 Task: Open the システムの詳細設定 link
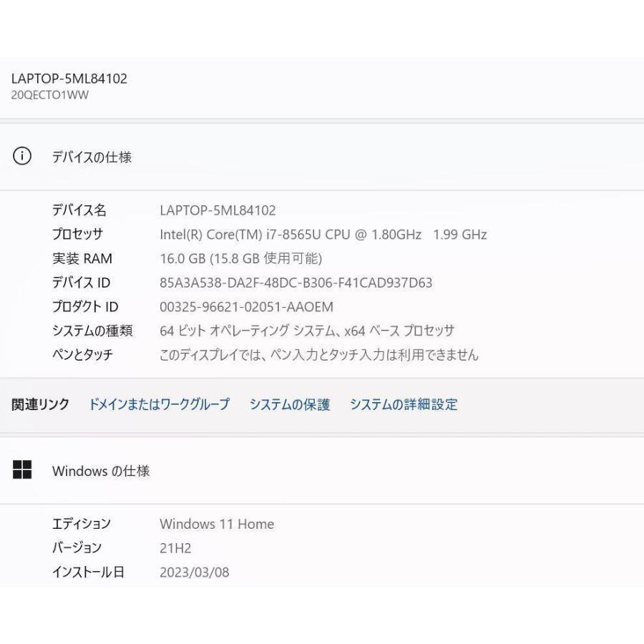pos(404,404)
